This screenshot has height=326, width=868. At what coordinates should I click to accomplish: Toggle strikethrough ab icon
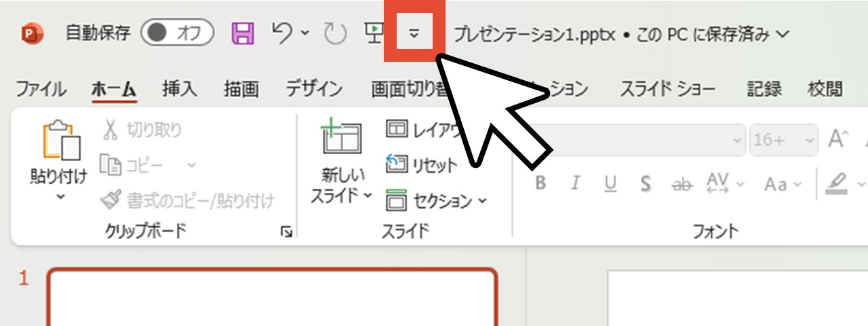tap(681, 183)
